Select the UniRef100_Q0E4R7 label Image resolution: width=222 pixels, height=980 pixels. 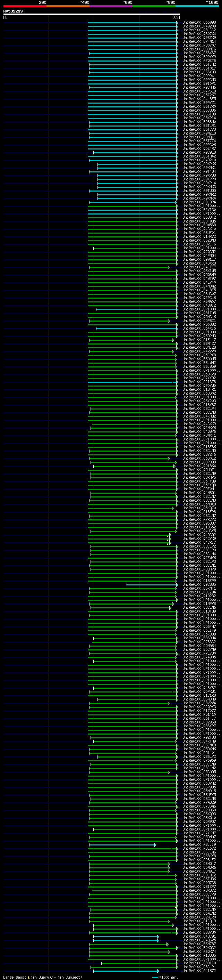pyautogui.click(x=199, y=149)
